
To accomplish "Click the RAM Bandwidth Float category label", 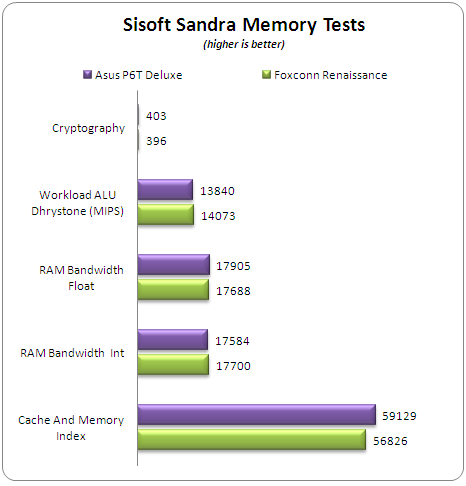I will click(81, 278).
